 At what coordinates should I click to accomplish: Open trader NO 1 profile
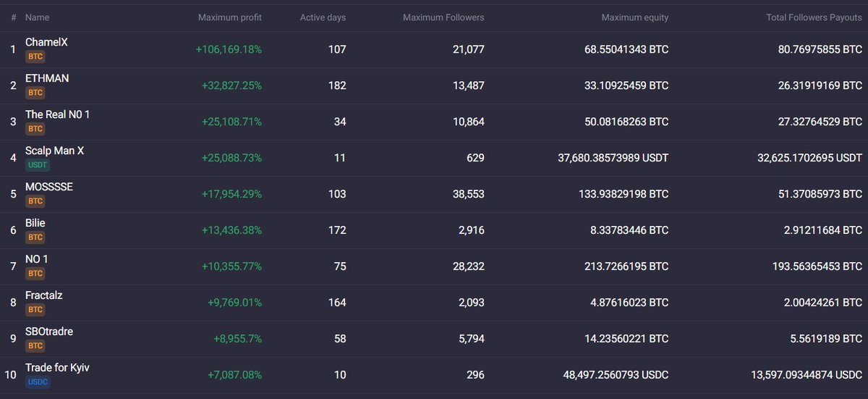(x=37, y=259)
